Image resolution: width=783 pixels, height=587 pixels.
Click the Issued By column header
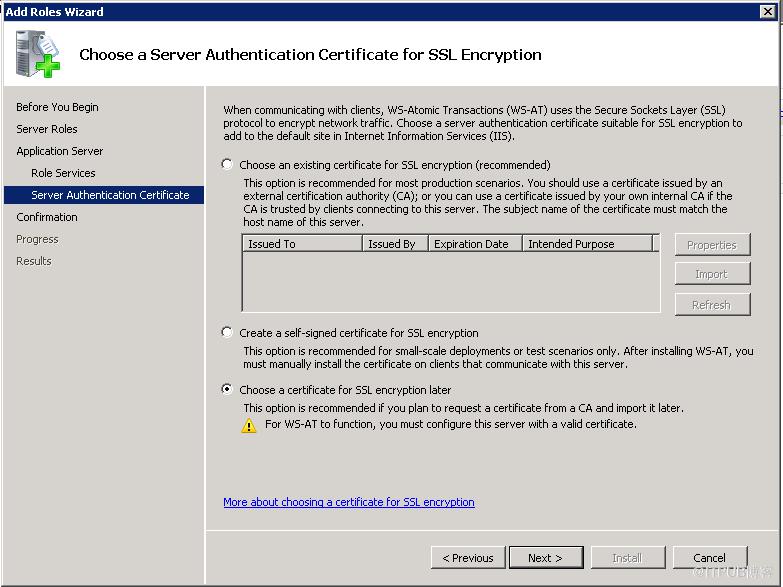(395, 244)
